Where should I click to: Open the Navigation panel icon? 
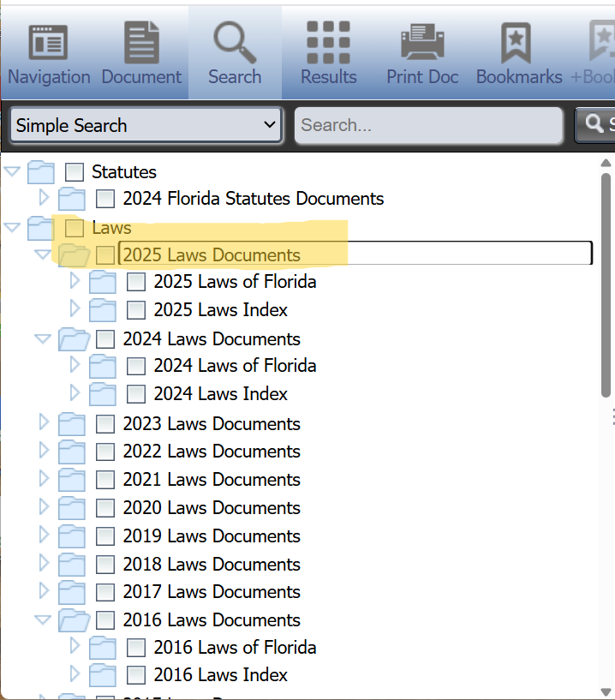[48, 42]
